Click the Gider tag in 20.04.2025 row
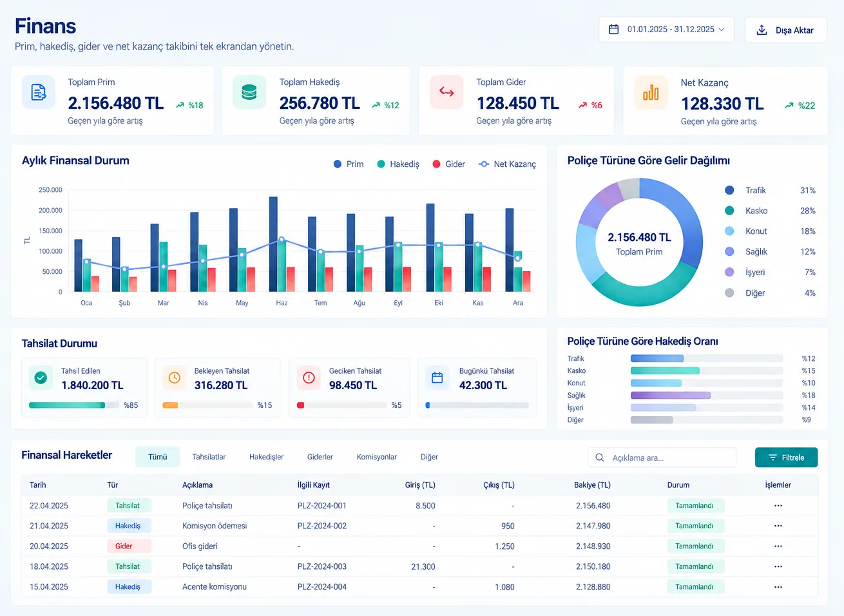Screen dimensions: 844x616 [x=129, y=546]
